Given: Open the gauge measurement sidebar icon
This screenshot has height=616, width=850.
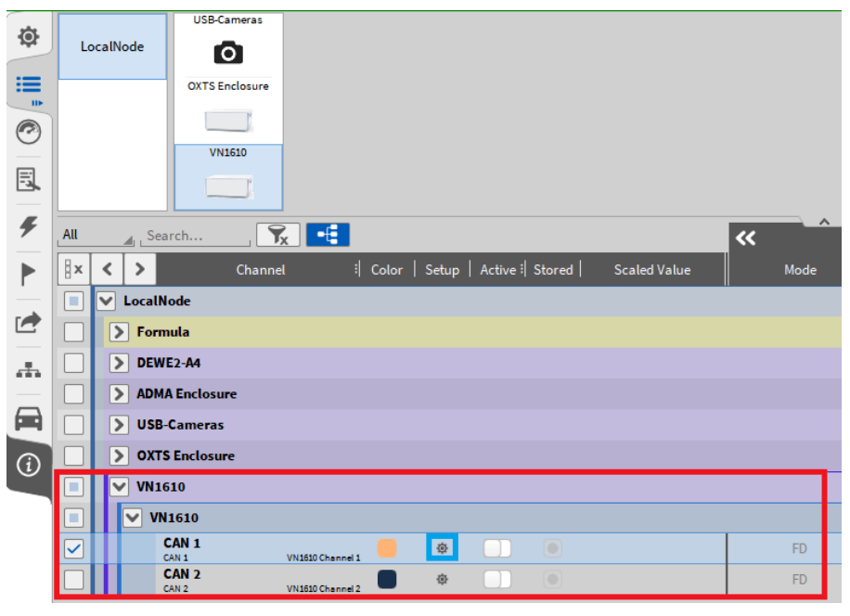Looking at the screenshot, I should coord(29,133).
